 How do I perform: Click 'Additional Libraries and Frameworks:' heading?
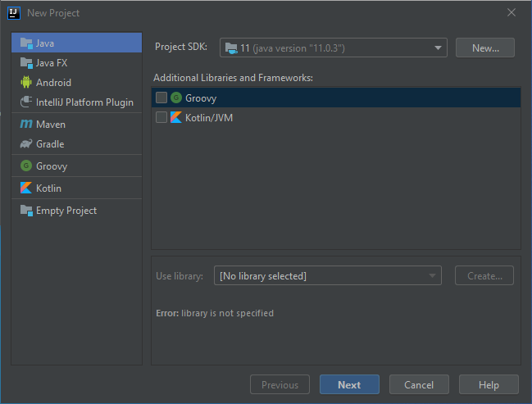233,78
